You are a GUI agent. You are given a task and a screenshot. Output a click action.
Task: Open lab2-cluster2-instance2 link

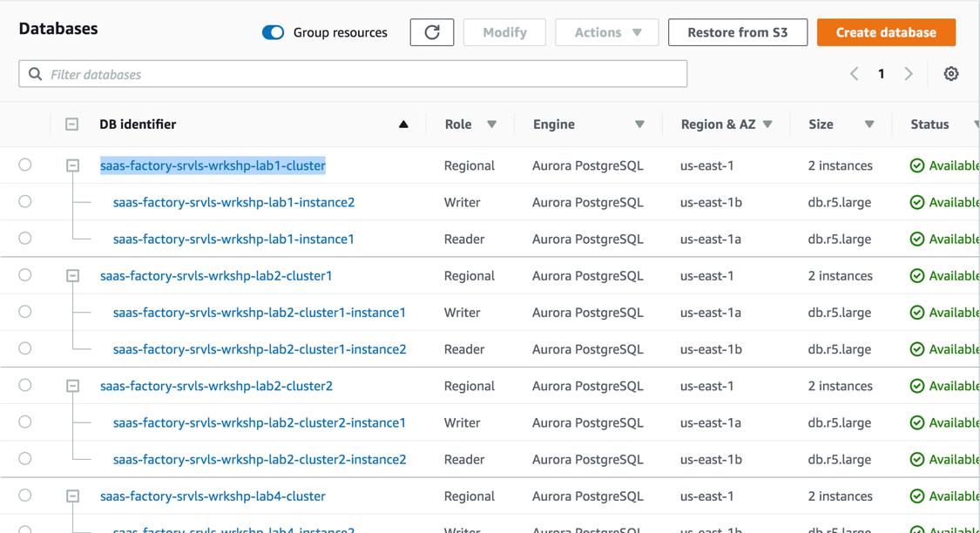pyautogui.click(x=260, y=459)
